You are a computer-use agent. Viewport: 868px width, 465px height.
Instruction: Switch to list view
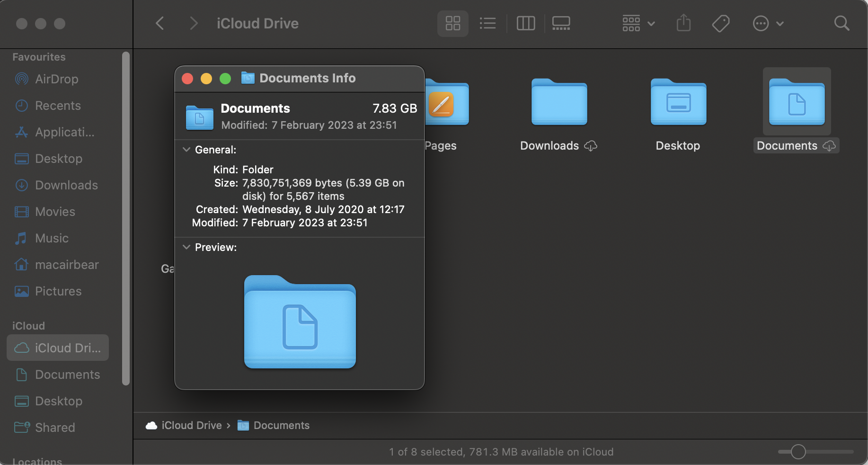[487, 23]
